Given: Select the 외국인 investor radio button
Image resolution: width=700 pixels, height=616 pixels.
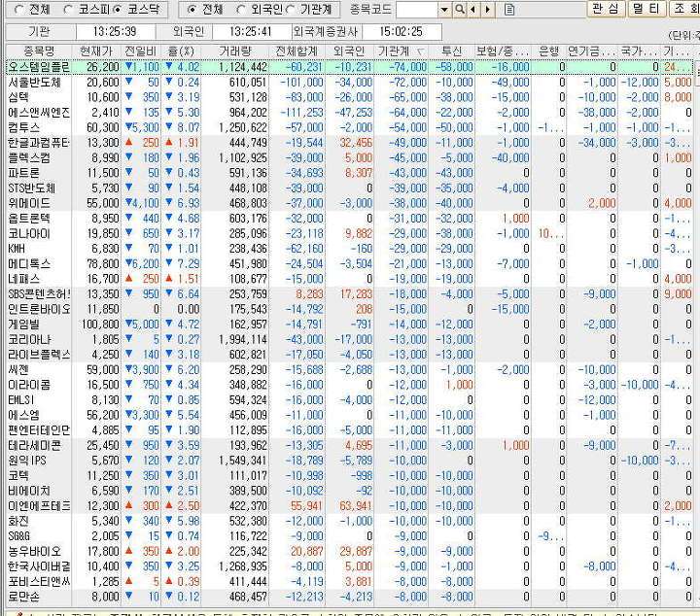Looking at the screenshot, I should coord(241,10).
